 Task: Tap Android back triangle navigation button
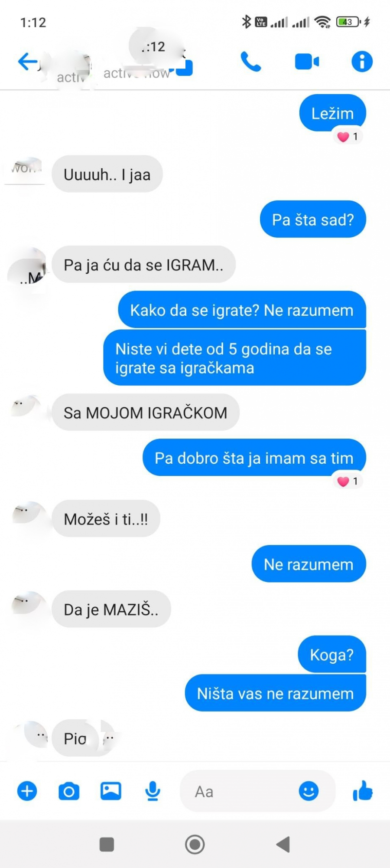(x=283, y=844)
